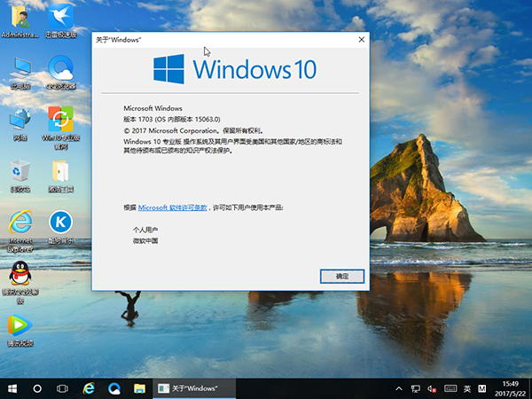Expand the hidden system tray icons chevron
The height and width of the screenshot is (399, 532).
coord(398,388)
